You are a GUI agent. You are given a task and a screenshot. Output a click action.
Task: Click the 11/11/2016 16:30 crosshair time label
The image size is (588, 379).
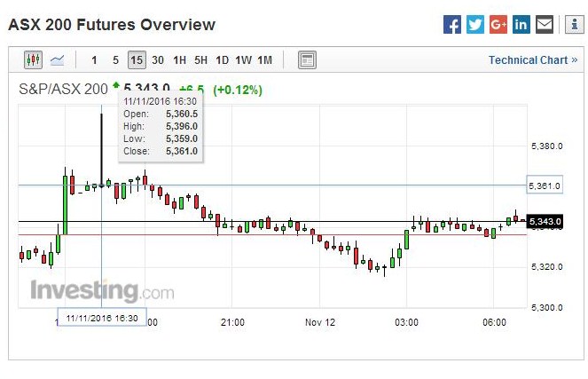[x=102, y=319]
